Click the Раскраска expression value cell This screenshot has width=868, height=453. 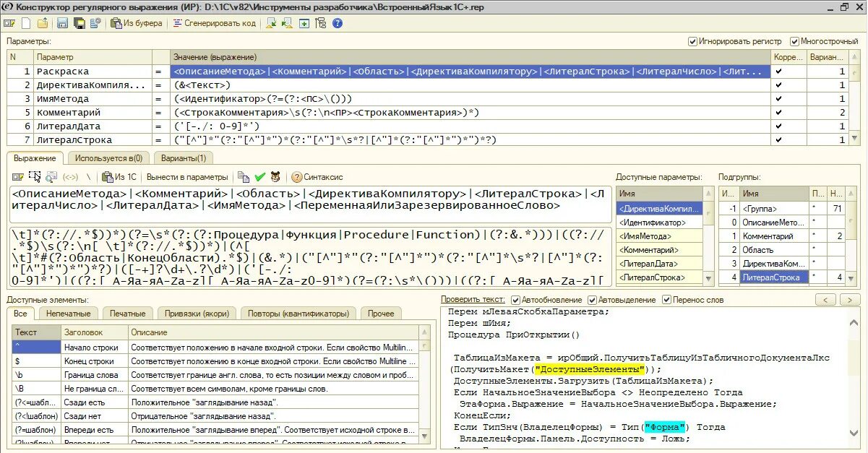(470, 72)
